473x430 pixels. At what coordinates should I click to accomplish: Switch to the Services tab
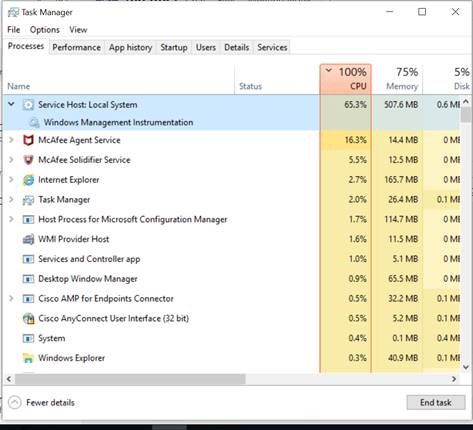point(272,48)
